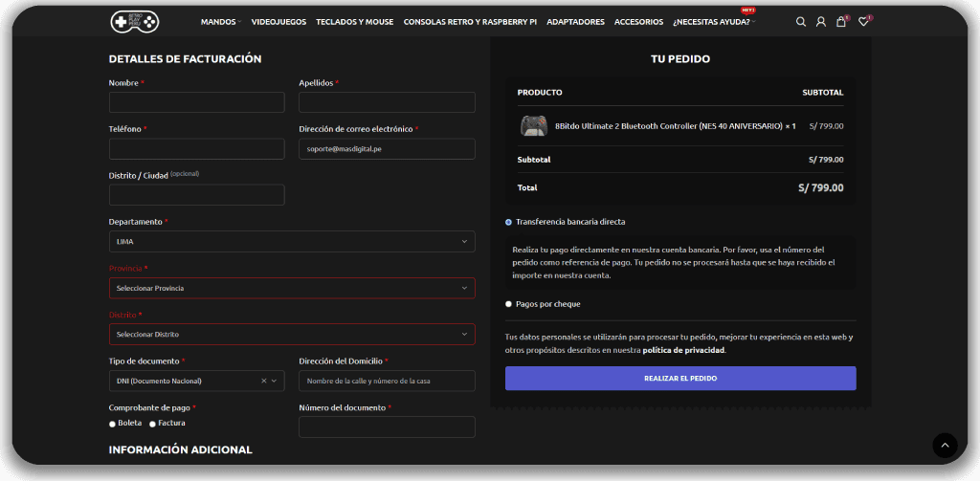980x481 pixels.
Task: Clear the Tipo de documento selection
Action: coord(263,381)
